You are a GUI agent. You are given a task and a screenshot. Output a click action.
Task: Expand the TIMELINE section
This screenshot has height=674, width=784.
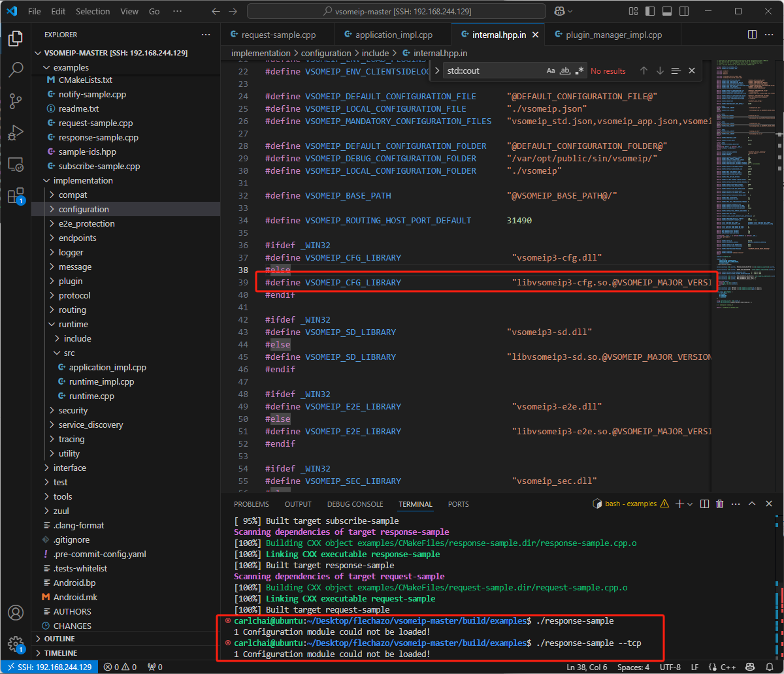(x=60, y=653)
